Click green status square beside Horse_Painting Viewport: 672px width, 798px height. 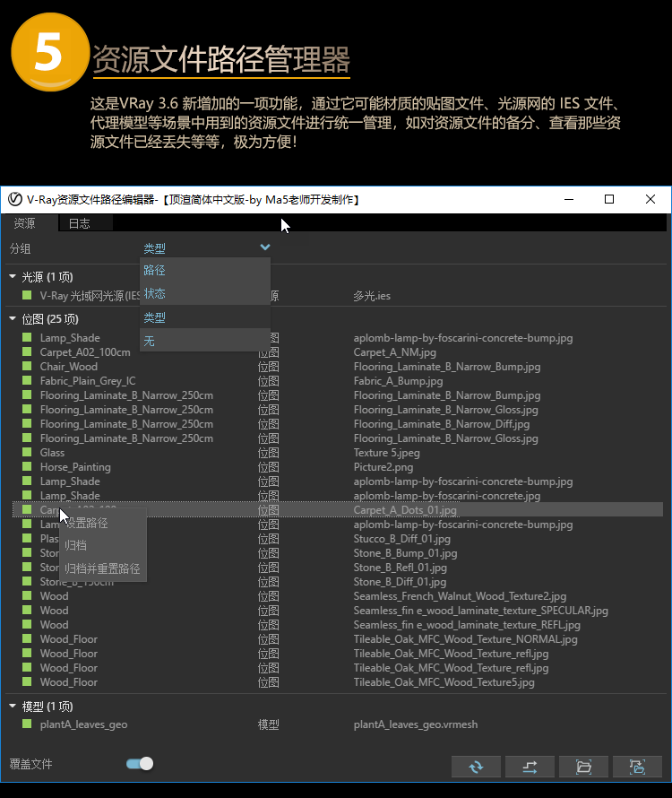pos(27,466)
